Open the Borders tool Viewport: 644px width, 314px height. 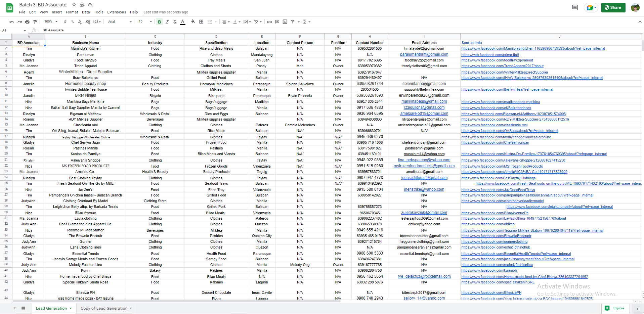point(201,22)
